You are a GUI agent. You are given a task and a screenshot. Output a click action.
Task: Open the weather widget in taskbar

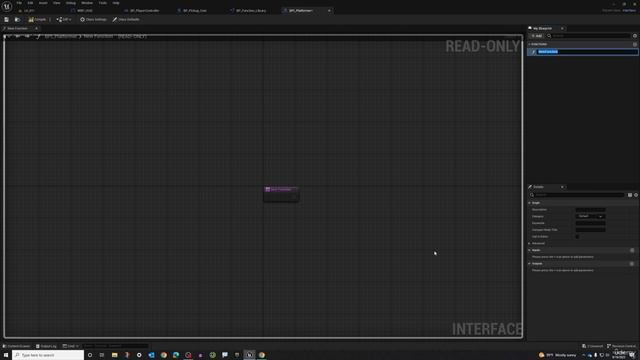pyautogui.click(x=558, y=355)
